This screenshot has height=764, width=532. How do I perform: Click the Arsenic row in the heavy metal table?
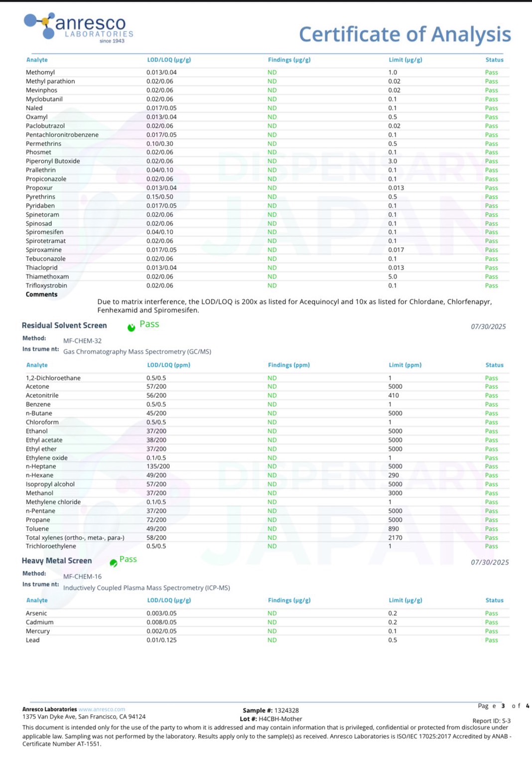(36, 613)
